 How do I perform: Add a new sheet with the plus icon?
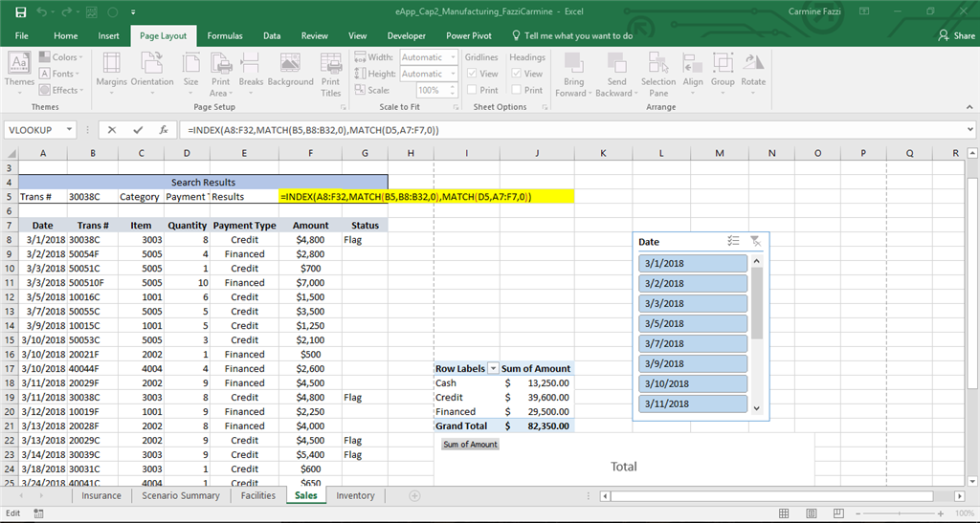point(414,495)
